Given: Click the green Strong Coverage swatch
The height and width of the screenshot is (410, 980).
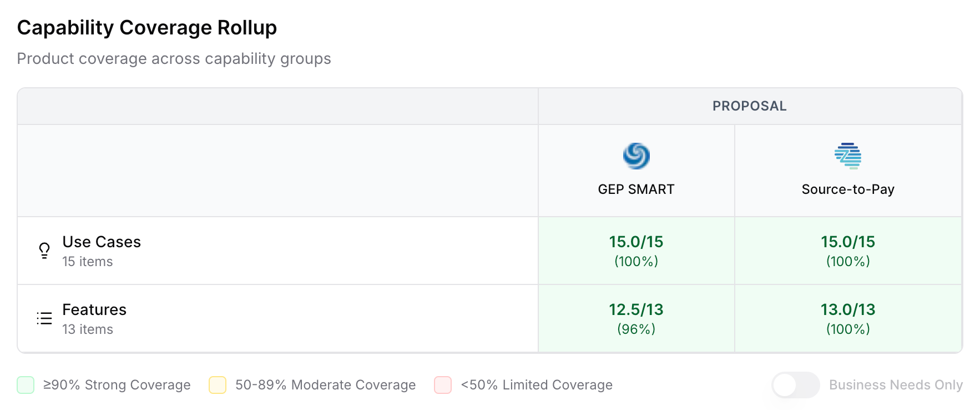Looking at the screenshot, I should pos(26,385).
